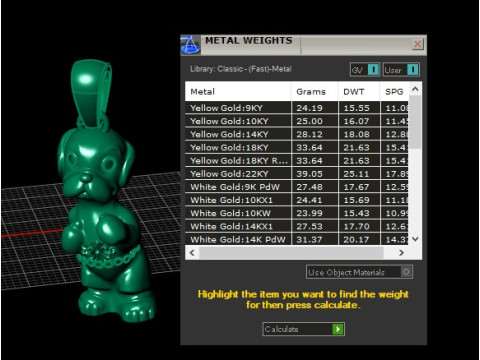Click the SPG column header
The image size is (480, 360).
[x=394, y=92]
